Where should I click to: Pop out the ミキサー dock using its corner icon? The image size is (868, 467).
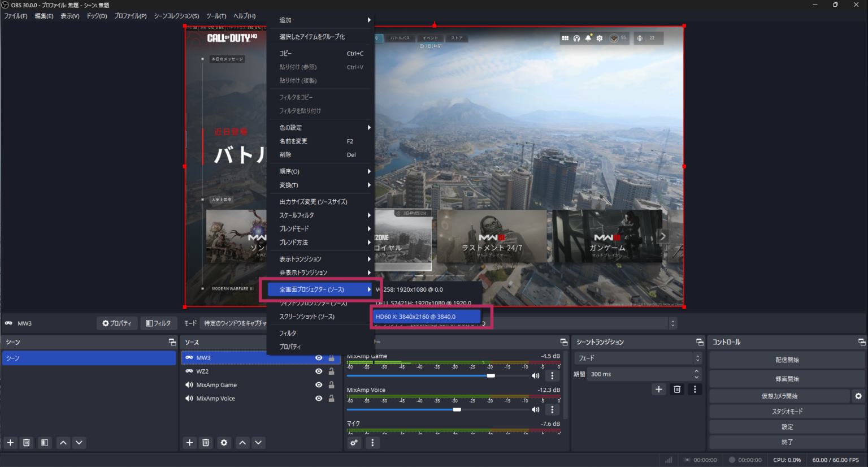pyautogui.click(x=563, y=341)
